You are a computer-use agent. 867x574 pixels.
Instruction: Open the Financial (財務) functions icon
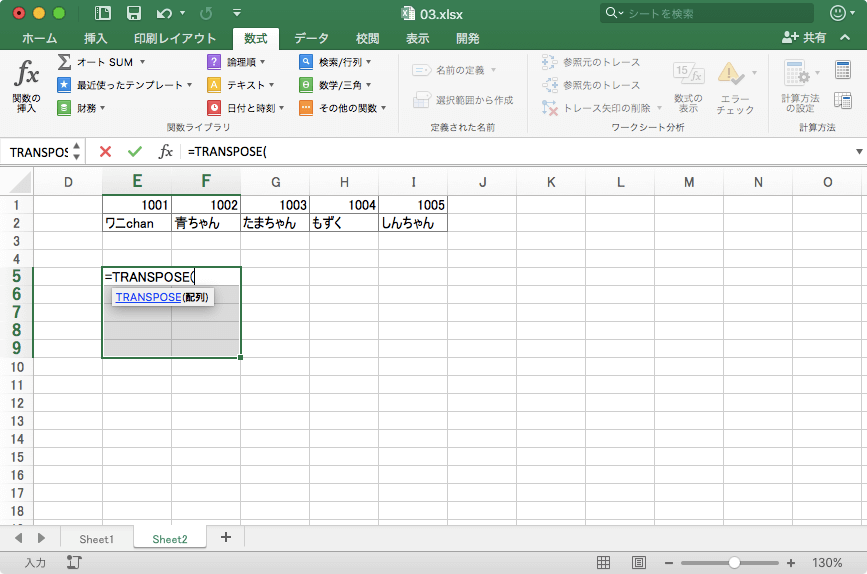tap(64, 108)
